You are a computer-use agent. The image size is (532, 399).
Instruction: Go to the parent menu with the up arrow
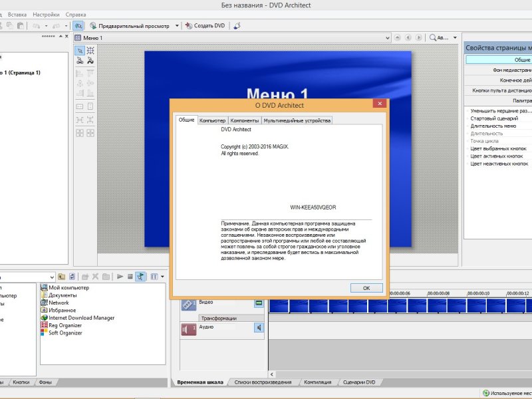pos(397,38)
